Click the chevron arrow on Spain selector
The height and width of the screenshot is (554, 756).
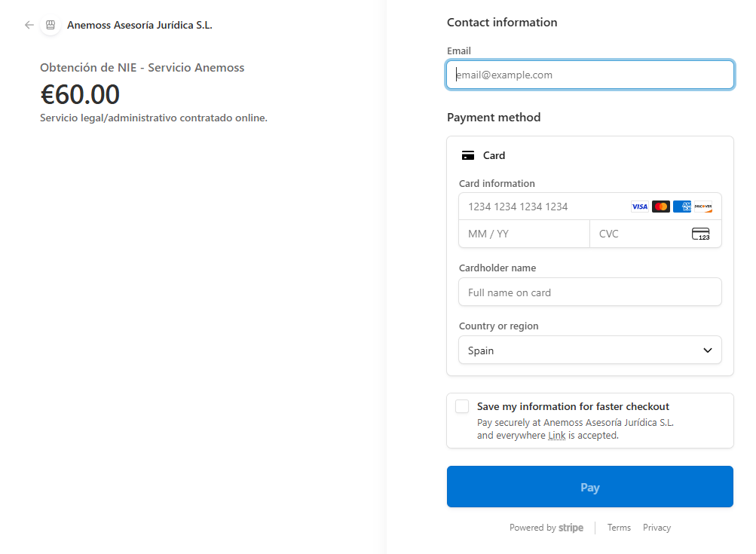(x=708, y=350)
